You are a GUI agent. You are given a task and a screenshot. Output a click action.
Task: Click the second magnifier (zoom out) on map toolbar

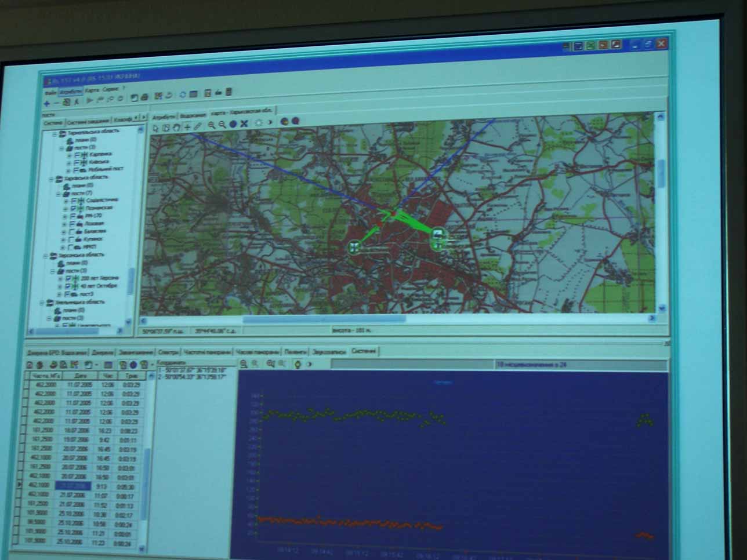pyautogui.click(x=222, y=124)
